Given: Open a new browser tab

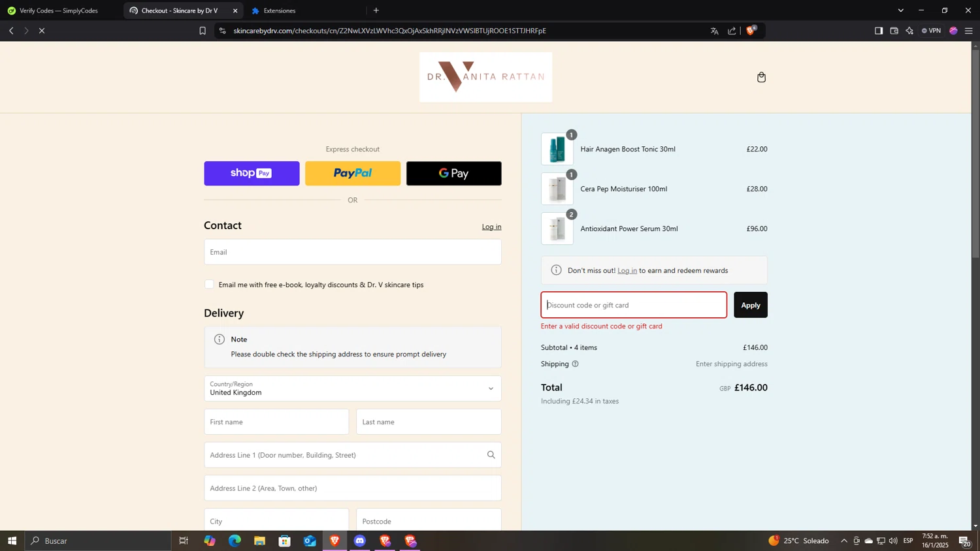Looking at the screenshot, I should (x=376, y=10).
